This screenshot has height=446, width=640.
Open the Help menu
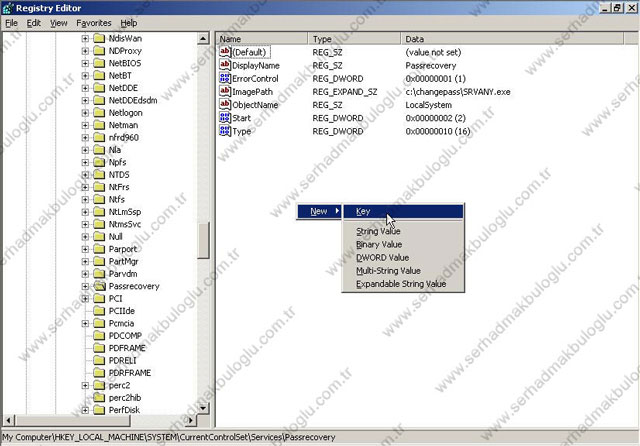(x=129, y=23)
